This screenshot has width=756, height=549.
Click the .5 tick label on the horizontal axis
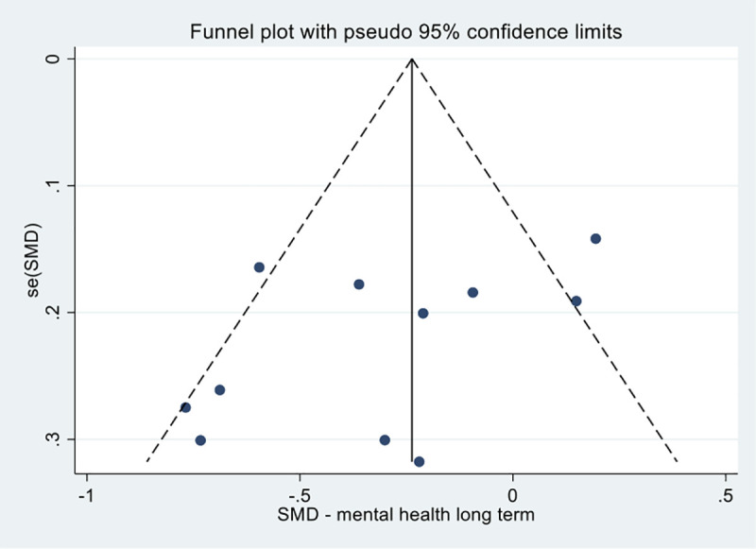tap(726, 494)
